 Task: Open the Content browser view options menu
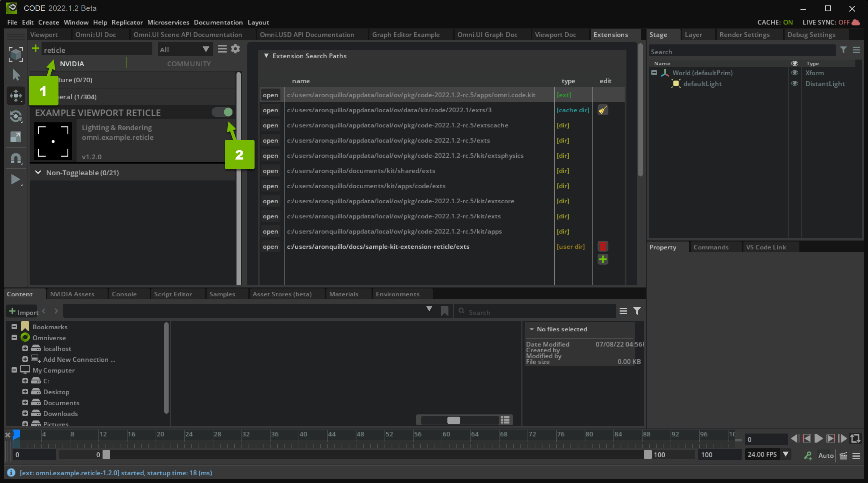coord(623,311)
